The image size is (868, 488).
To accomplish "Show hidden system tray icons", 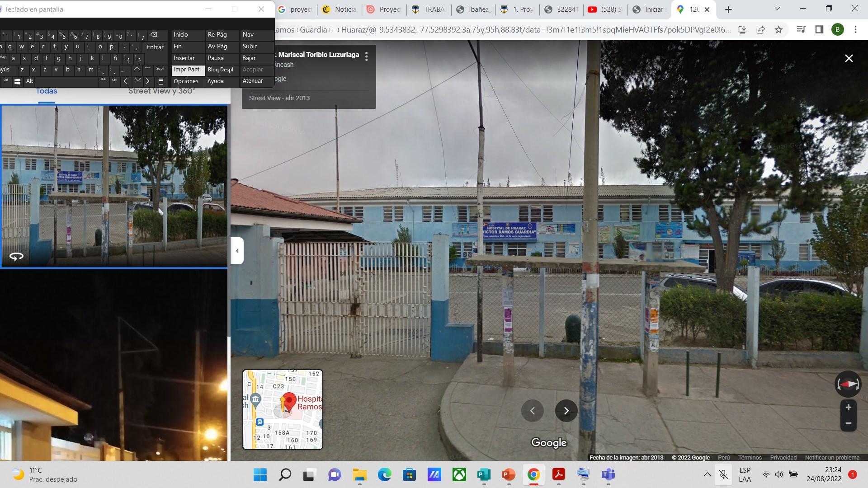I will click(707, 474).
